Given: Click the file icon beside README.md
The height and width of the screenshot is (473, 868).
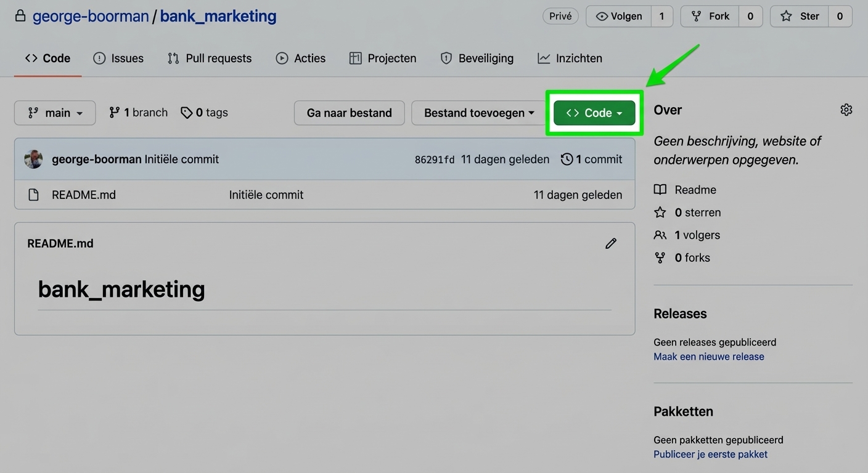Looking at the screenshot, I should coord(33,195).
